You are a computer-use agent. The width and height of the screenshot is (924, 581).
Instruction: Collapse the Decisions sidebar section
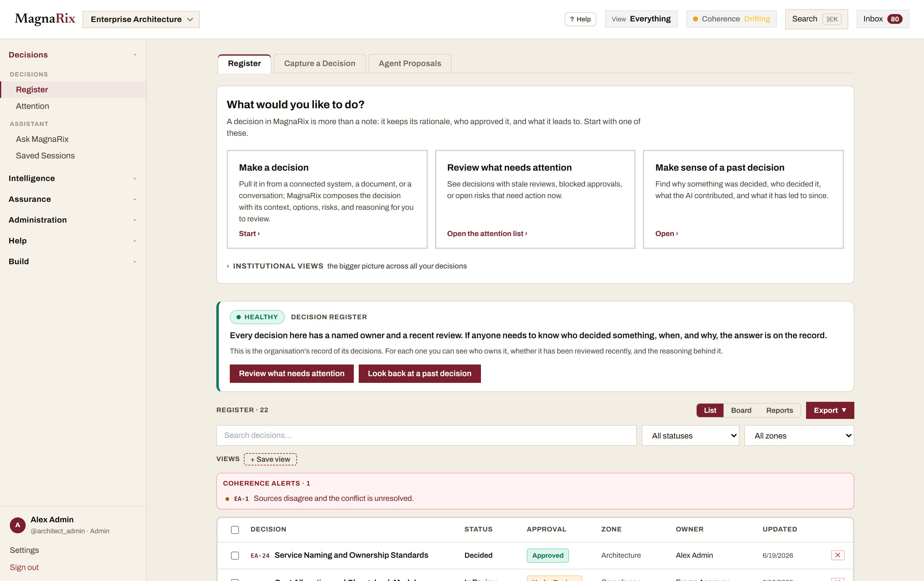pos(73,55)
